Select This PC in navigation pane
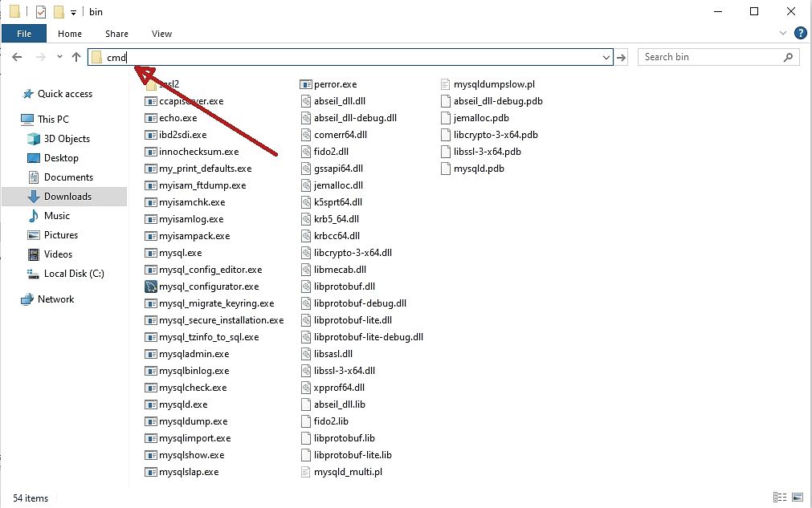The width and height of the screenshot is (812, 508). (45, 120)
